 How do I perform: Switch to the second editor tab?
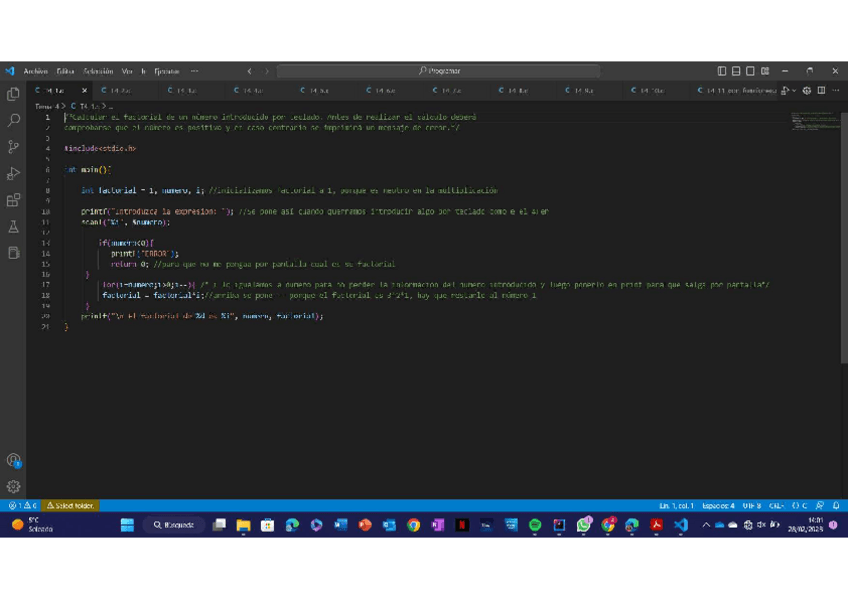tap(120, 90)
